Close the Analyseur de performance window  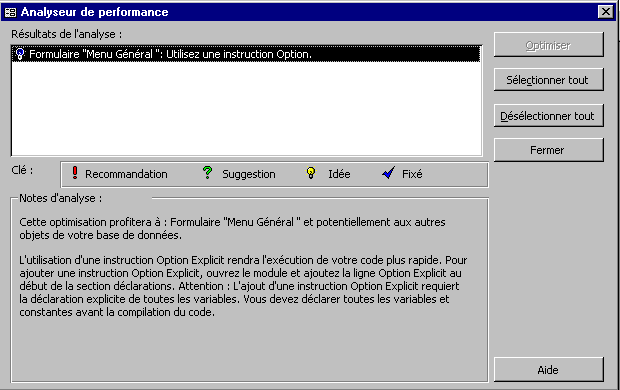(x=605, y=12)
